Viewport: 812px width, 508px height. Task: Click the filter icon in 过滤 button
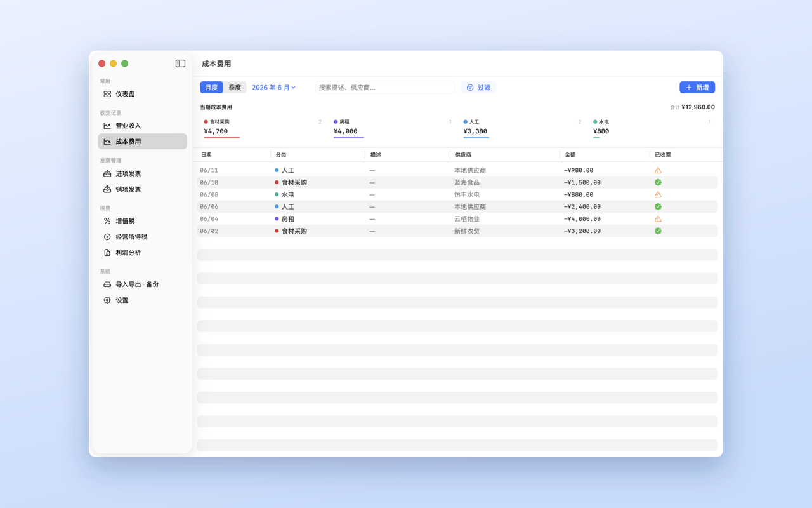pos(470,88)
